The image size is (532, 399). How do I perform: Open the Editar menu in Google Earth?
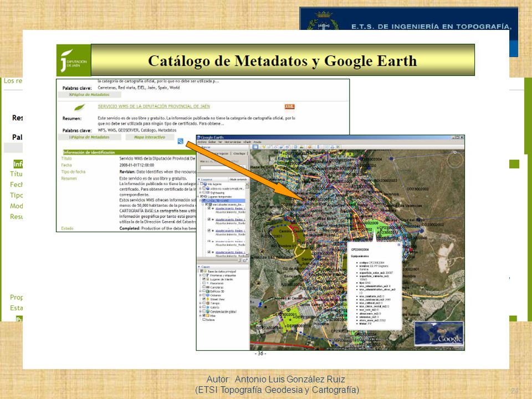[212, 142]
